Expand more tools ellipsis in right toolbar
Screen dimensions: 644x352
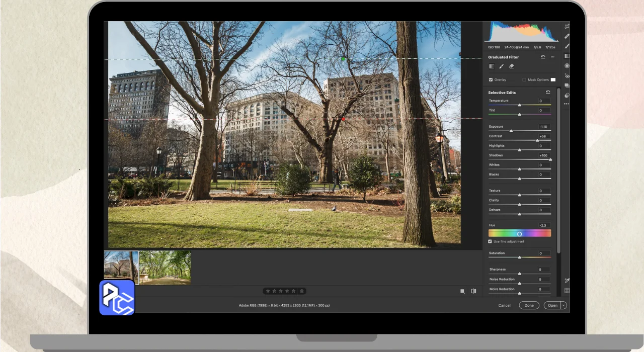click(567, 104)
